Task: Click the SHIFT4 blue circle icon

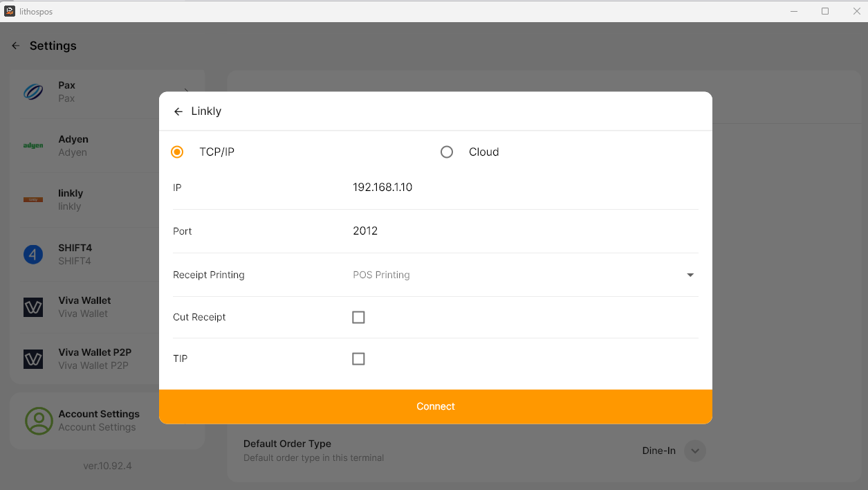Action: 33,254
